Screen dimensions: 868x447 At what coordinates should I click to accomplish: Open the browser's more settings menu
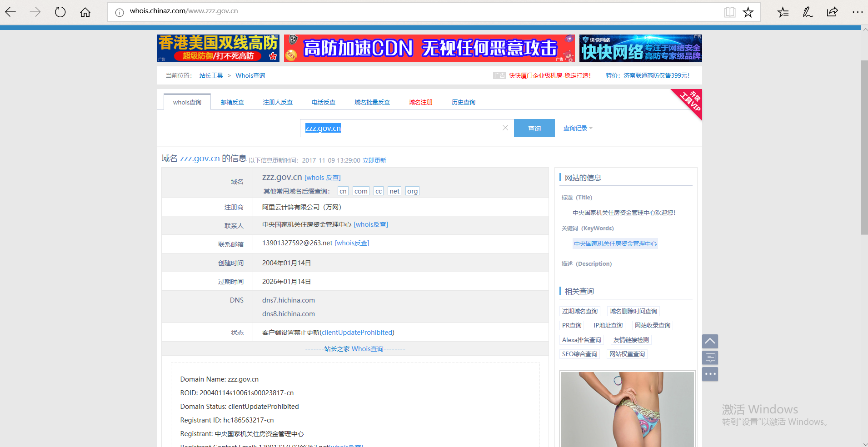857,12
